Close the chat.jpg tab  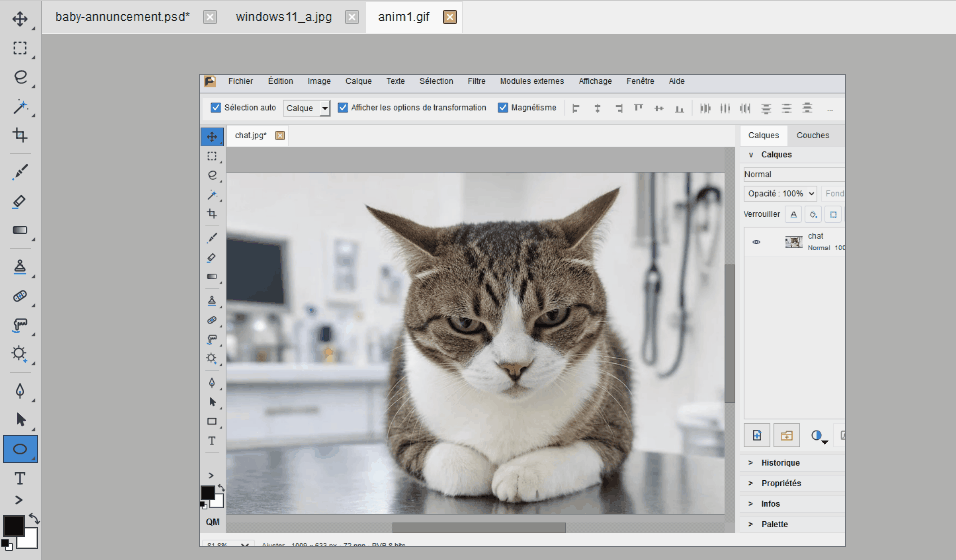tap(280, 135)
